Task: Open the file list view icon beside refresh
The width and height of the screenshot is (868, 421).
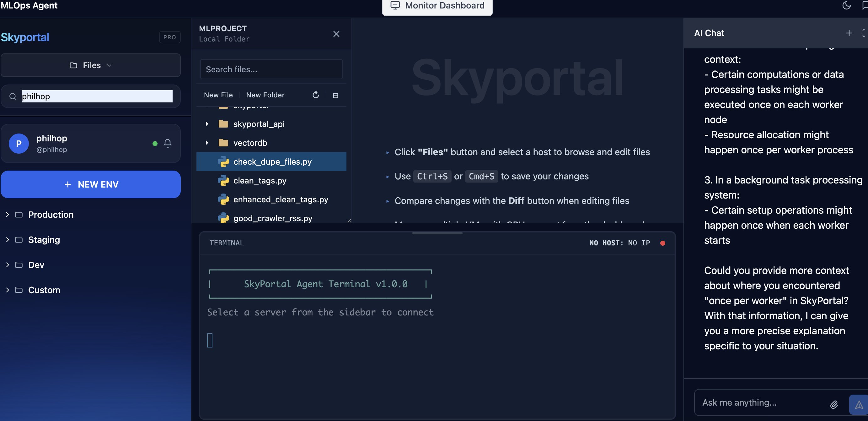Action: point(335,96)
